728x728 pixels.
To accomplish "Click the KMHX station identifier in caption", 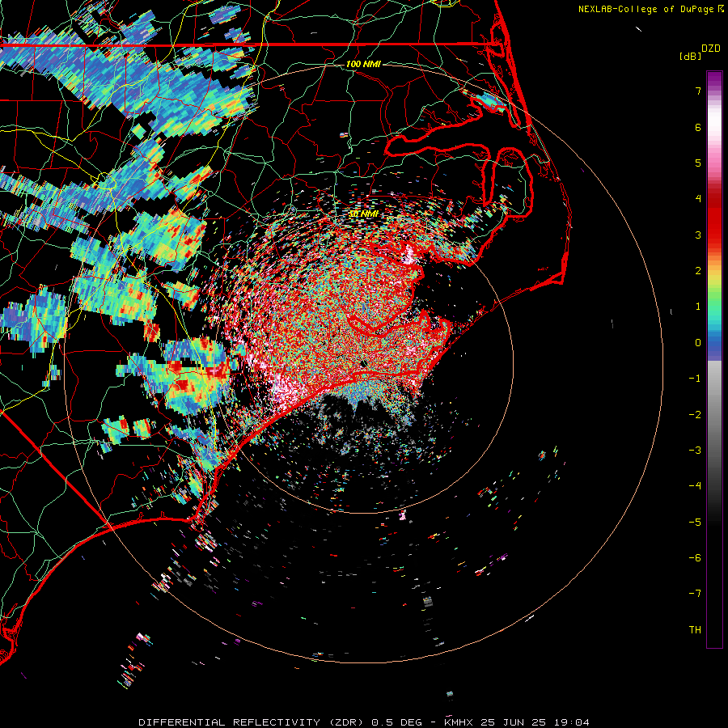I will tap(459, 722).
